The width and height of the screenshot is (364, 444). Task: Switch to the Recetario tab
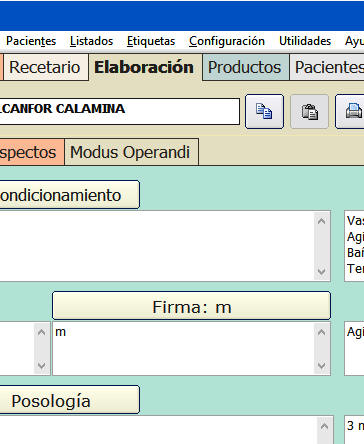coord(45,67)
